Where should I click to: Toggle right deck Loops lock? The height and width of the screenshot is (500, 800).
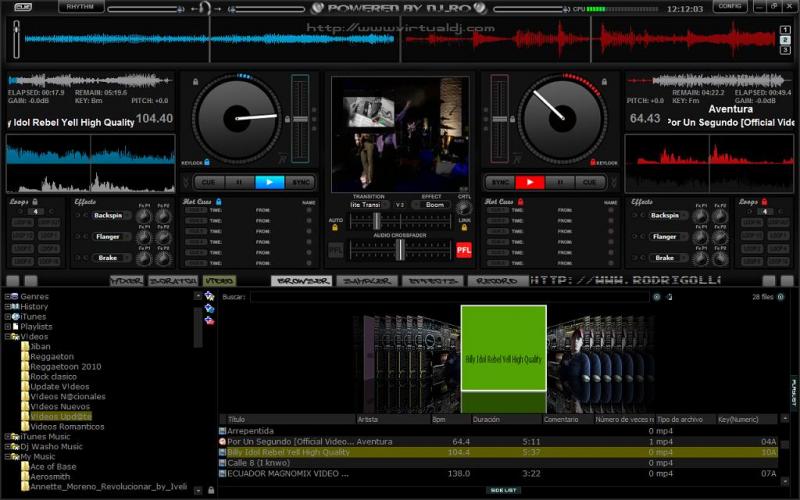click(x=764, y=202)
